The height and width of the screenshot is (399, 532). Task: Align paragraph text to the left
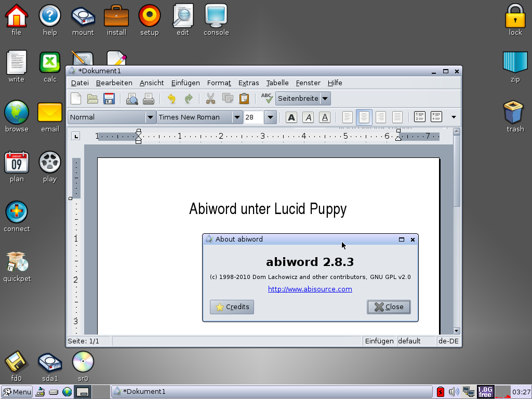pos(348,117)
